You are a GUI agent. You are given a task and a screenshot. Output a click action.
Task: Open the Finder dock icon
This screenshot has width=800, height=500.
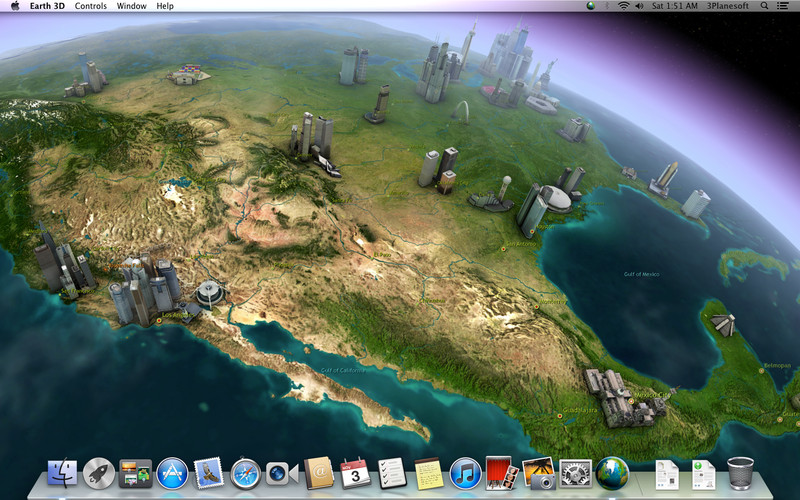pos(62,473)
